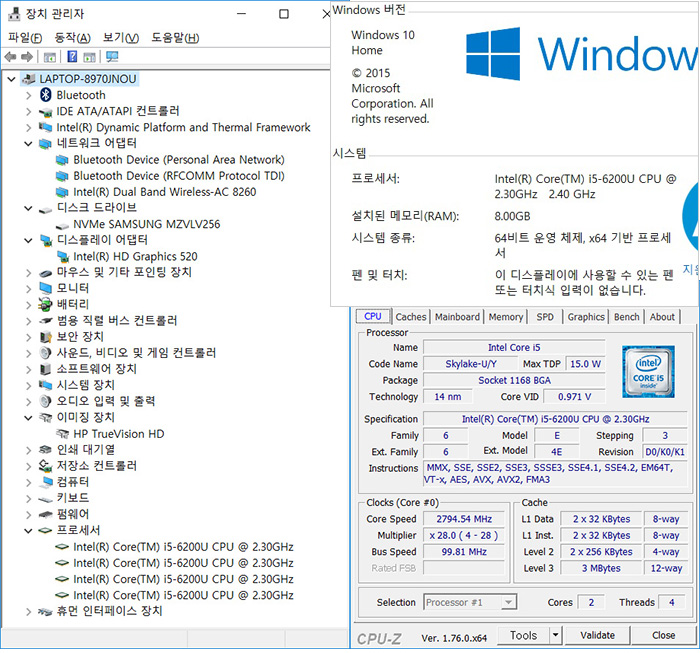Collapse the 이미징 장치 category
Image resolution: width=700 pixels, height=653 pixels.
(x=29, y=418)
